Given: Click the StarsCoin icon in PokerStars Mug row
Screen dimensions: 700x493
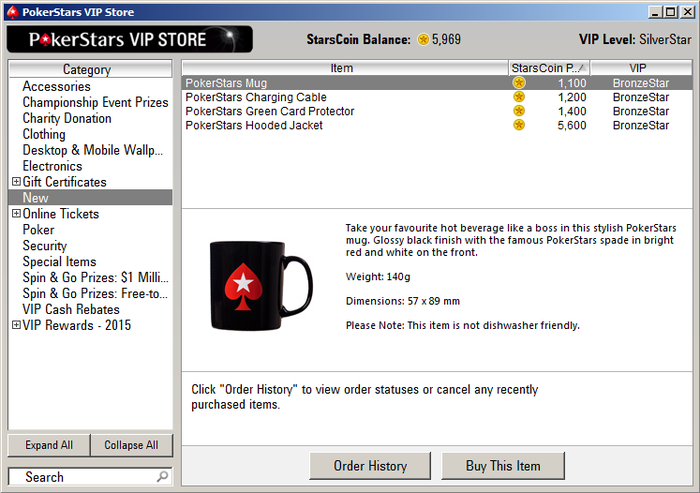Looking at the screenshot, I should [519, 83].
